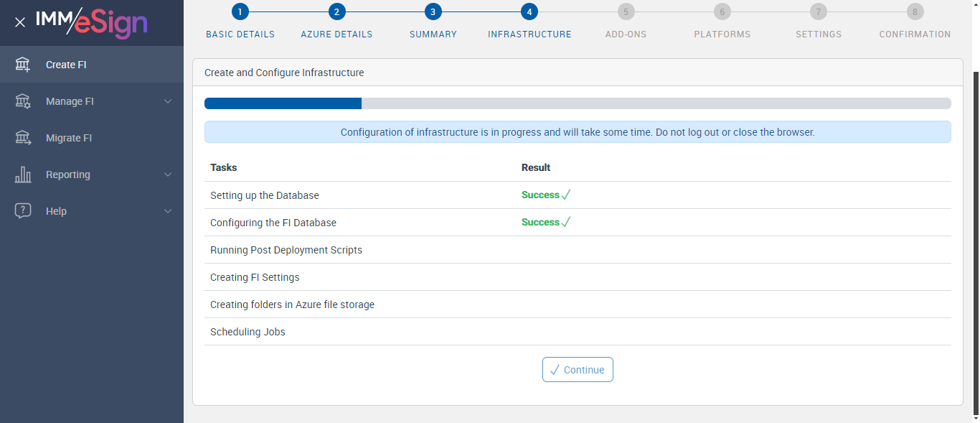This screenshot has width=980, height=423.
Task: Click the ADD-ONS step label
Action: coord(626,34)
